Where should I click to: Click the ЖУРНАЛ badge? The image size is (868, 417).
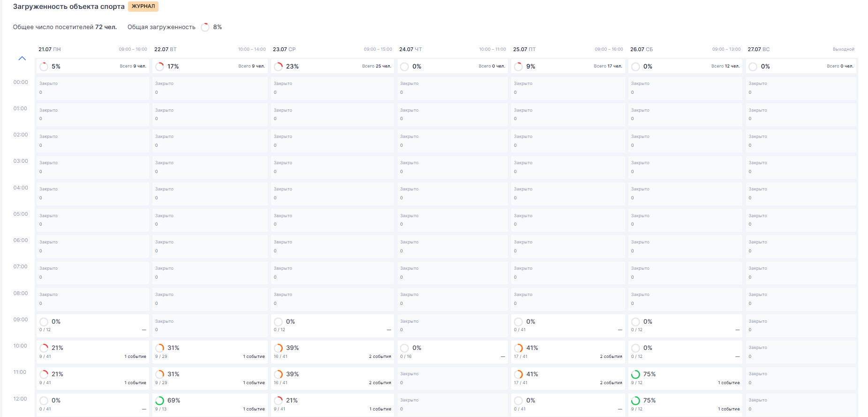(x=143, y=7)
